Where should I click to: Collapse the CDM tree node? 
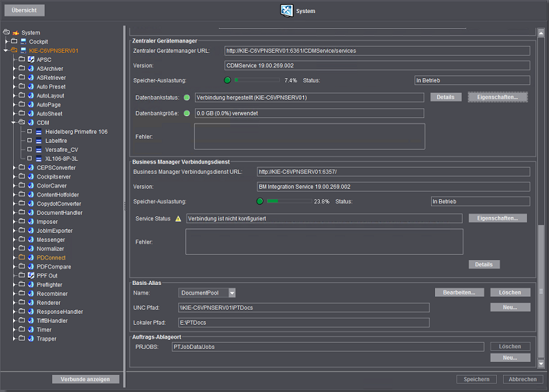pyautogui.click(x=14, y=123)
